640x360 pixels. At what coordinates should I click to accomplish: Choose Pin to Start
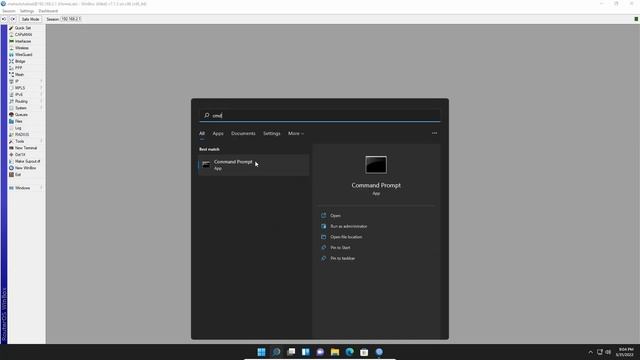click(x=340, y=247)
